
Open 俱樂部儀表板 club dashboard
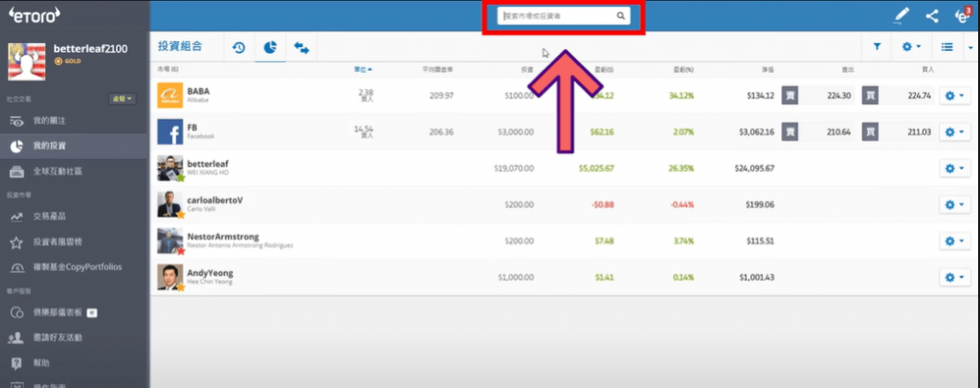[x=75, y=312]
